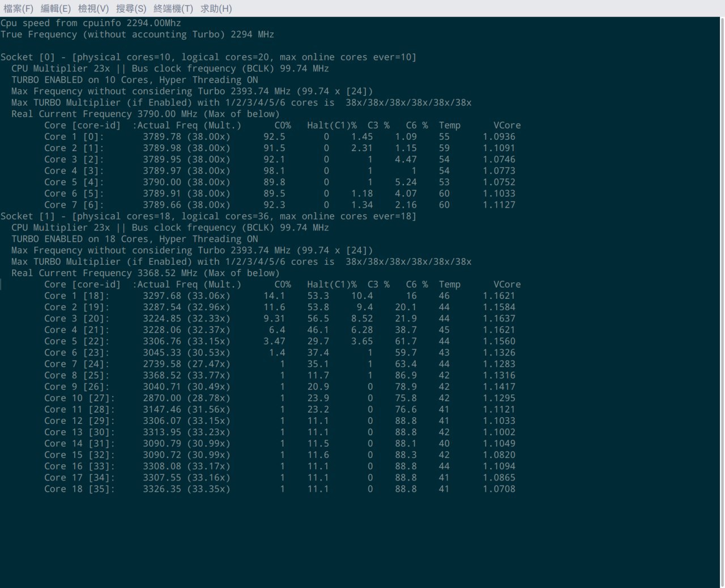Click the VCore value 1.1637
The width and height of the screenshot is (725, 588).
point(499,319)
